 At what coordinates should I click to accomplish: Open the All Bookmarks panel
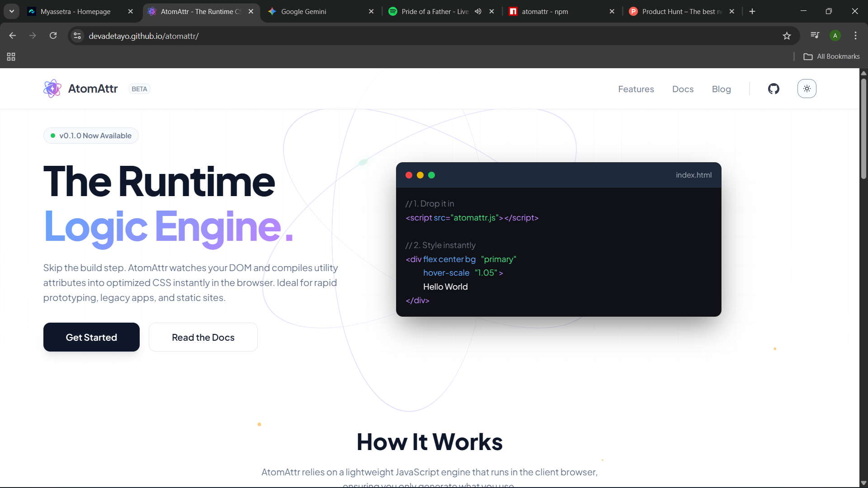(831, 56)
